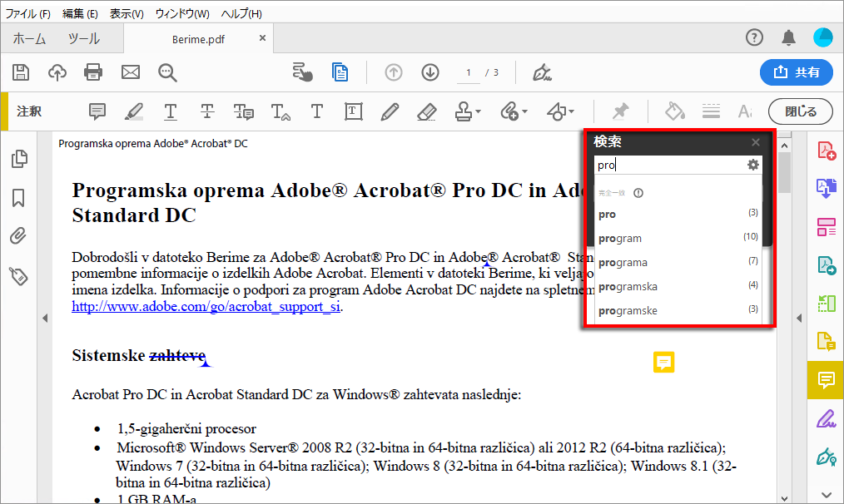The image size is (844, 504).
Task: Select the touch mode hand icon
Action: [x=302, y=72]
